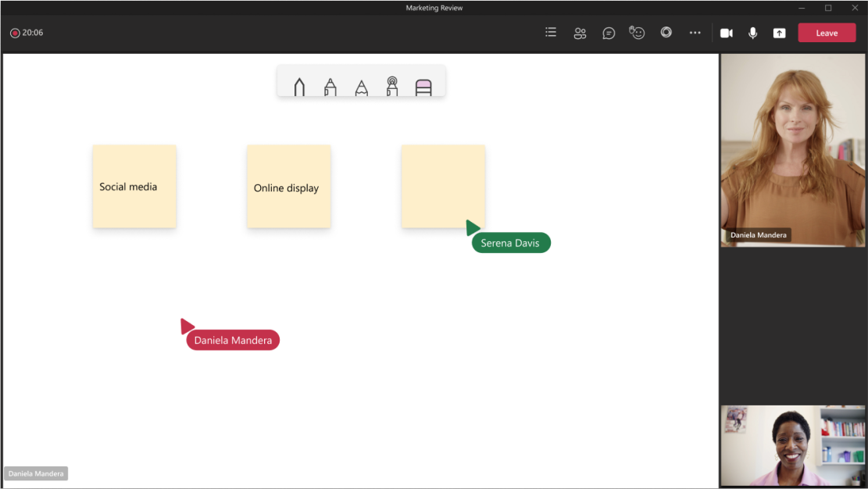Click Daniela Mandera's video thumbnail
868x489 pixels.
(792, 150)
